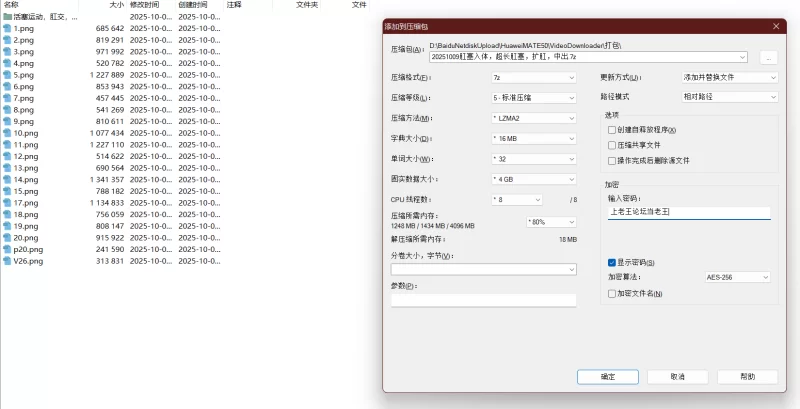Open the 加密算法 AES-256 dropdown

(737, 277)
